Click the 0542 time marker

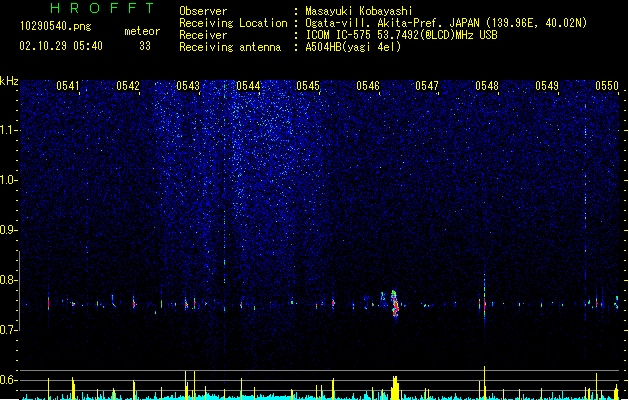(128, 86)
